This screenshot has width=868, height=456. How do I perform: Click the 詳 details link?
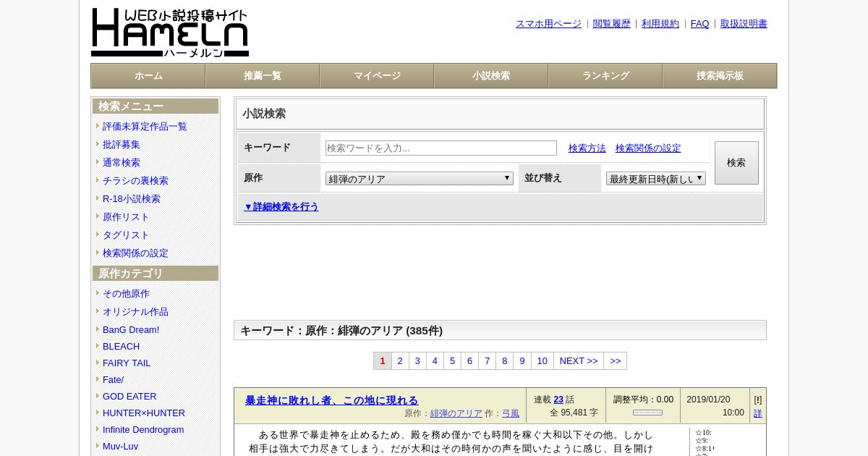758,413
